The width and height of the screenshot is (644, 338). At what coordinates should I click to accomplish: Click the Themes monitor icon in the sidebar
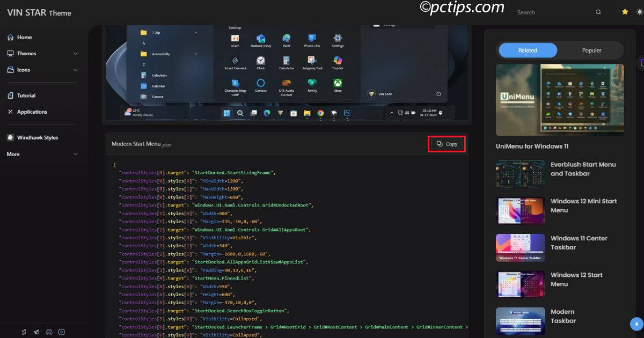tap(10, 54)
